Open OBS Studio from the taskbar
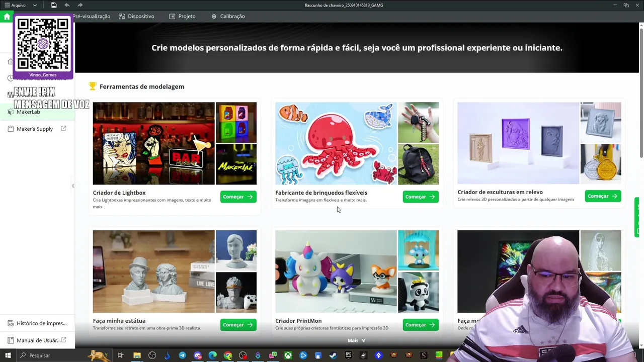 pos(152,355)
